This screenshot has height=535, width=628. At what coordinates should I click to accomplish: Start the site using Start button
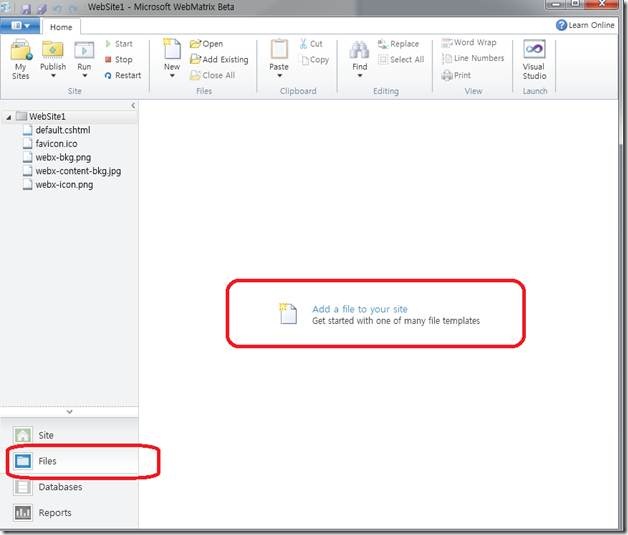coord(119,44)
